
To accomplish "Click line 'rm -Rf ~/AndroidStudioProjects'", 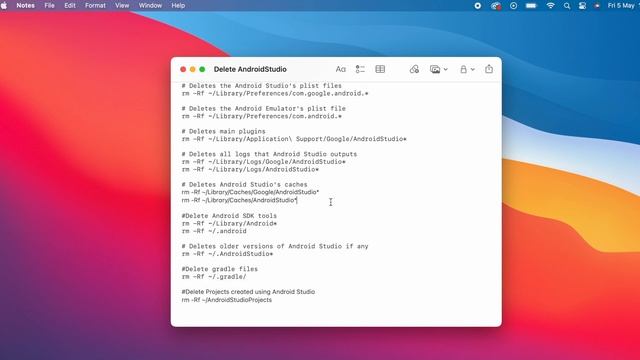I will tap(227, 300).
